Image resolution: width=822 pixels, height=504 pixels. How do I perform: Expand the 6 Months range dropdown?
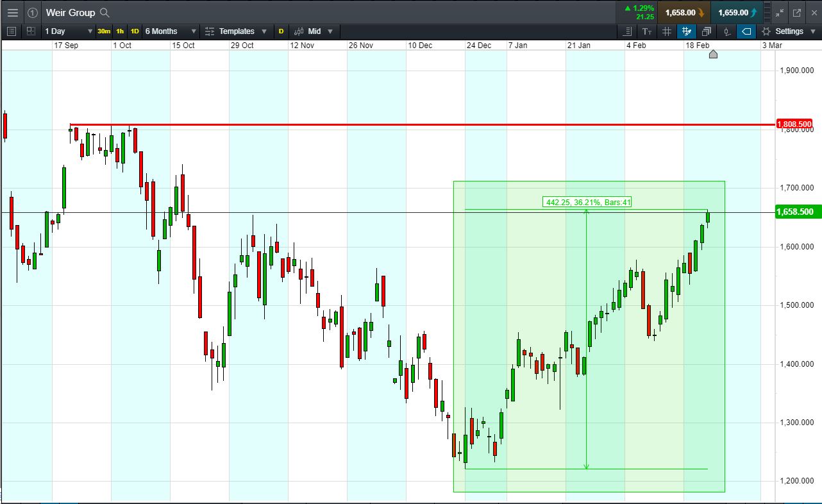pyautogui.click(x=169, y=31)
